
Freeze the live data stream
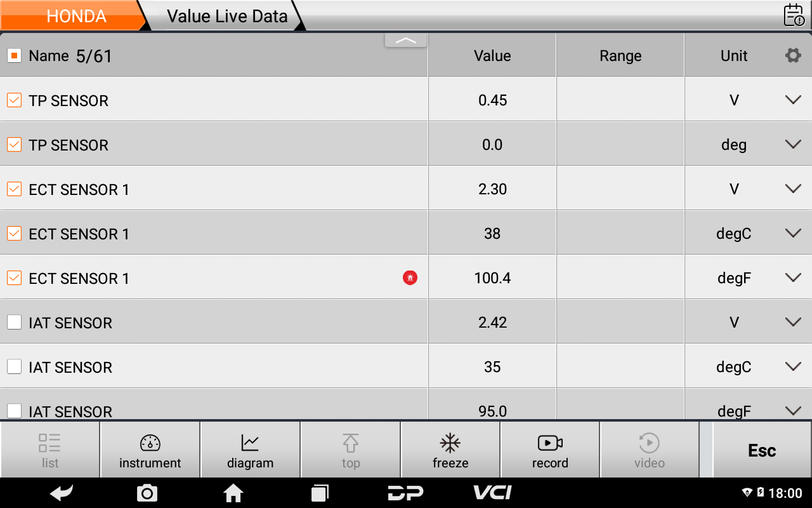[450, 450]
